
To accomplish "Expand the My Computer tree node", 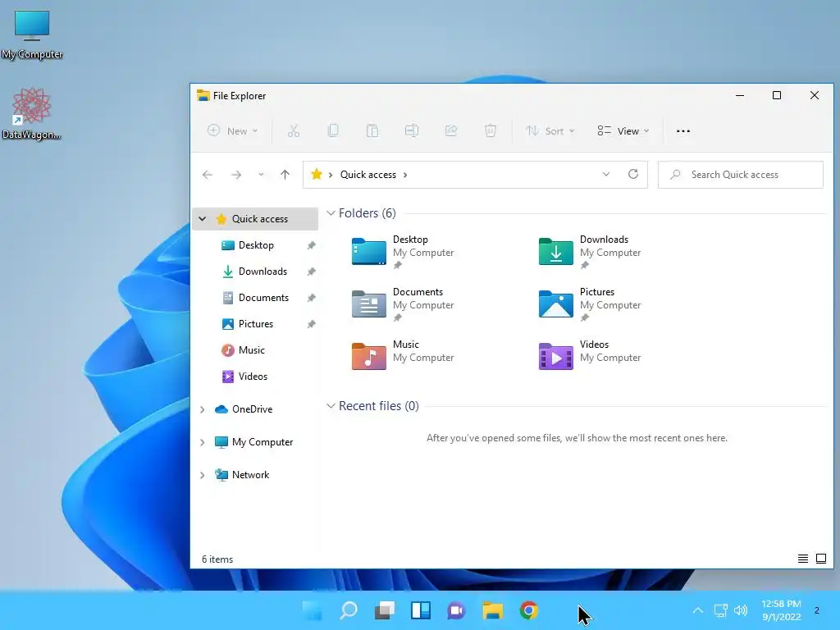I will pos(202,442).
